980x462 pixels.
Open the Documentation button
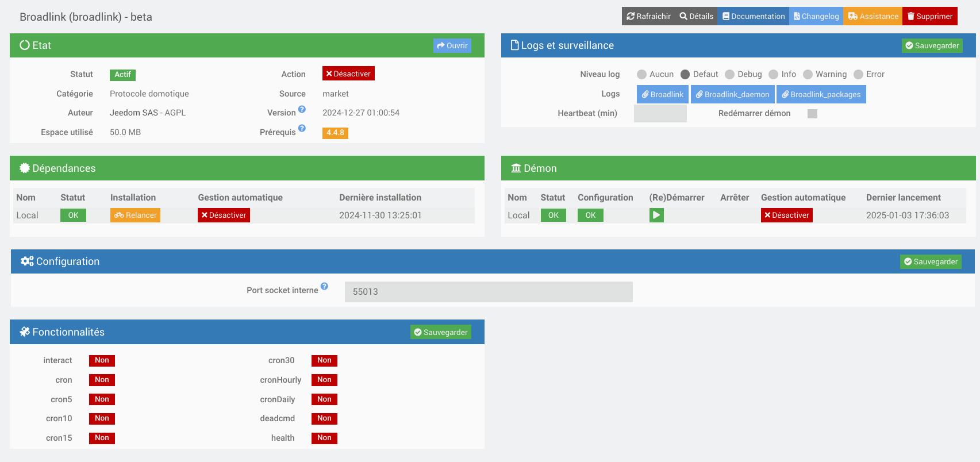point(753,16)
